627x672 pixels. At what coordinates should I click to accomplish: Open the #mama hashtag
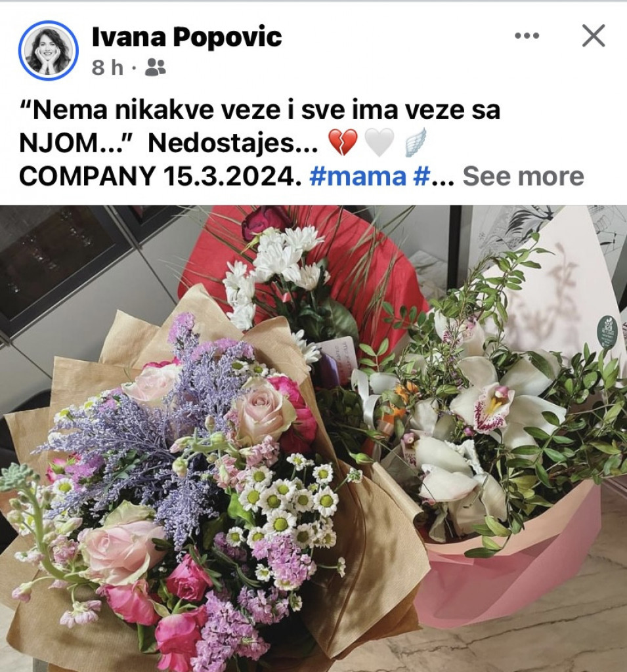[357, 176]
